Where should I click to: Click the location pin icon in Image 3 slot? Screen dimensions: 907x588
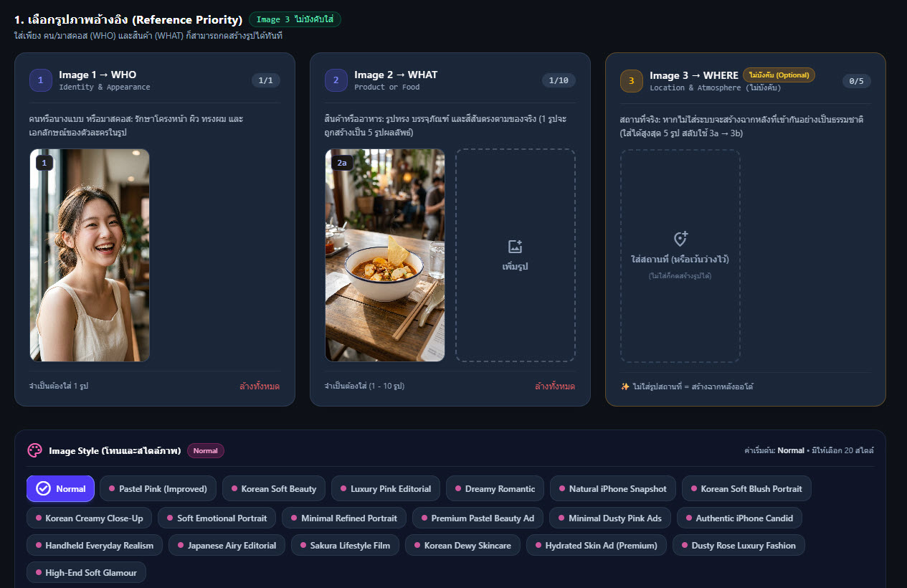pos(680,239)
